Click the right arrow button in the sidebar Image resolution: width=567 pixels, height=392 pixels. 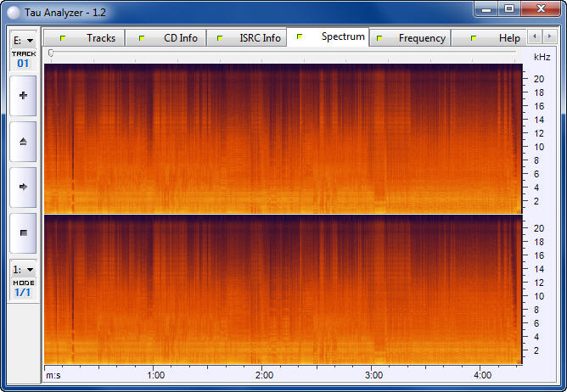(23, 186)
